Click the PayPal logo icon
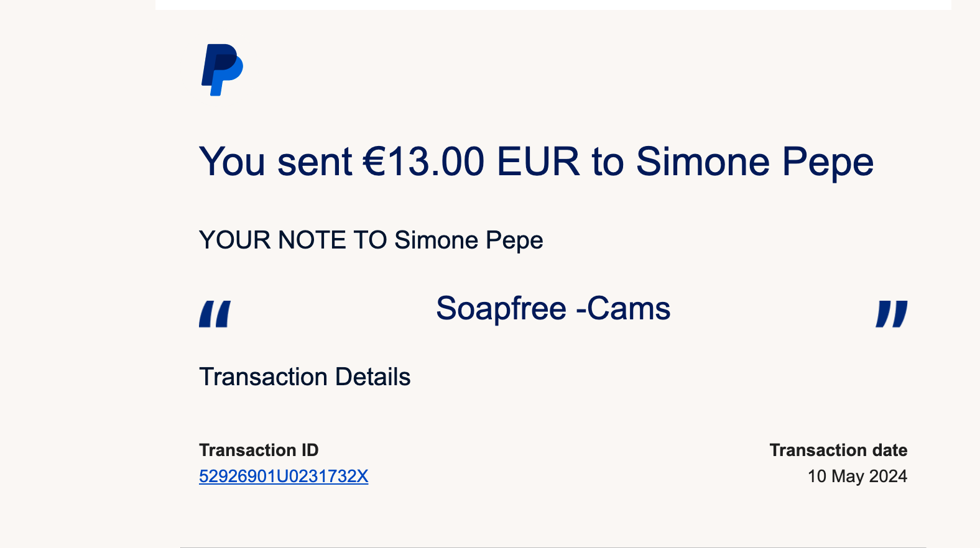980x548 pixels. (x=222, y=70)
